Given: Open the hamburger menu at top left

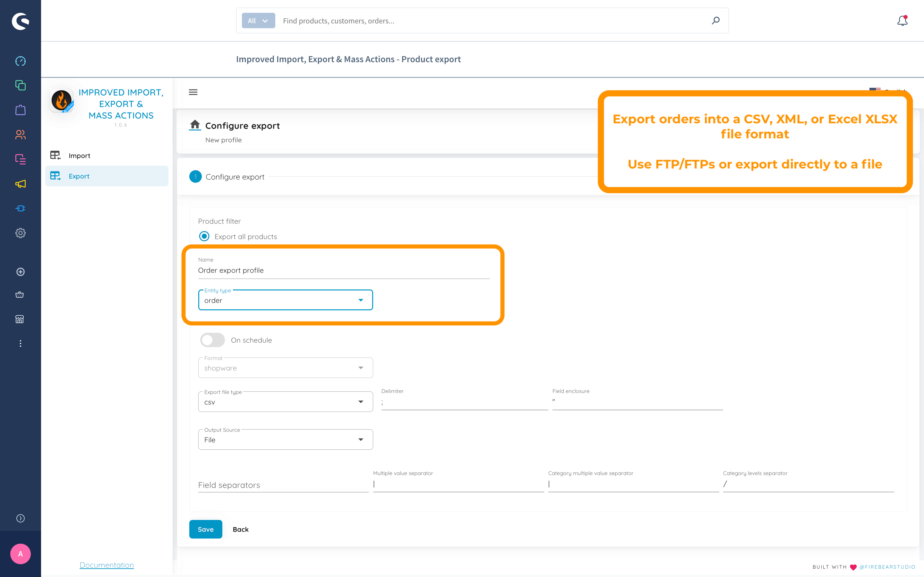Looking at the screenshot, I should click(193, 92).
